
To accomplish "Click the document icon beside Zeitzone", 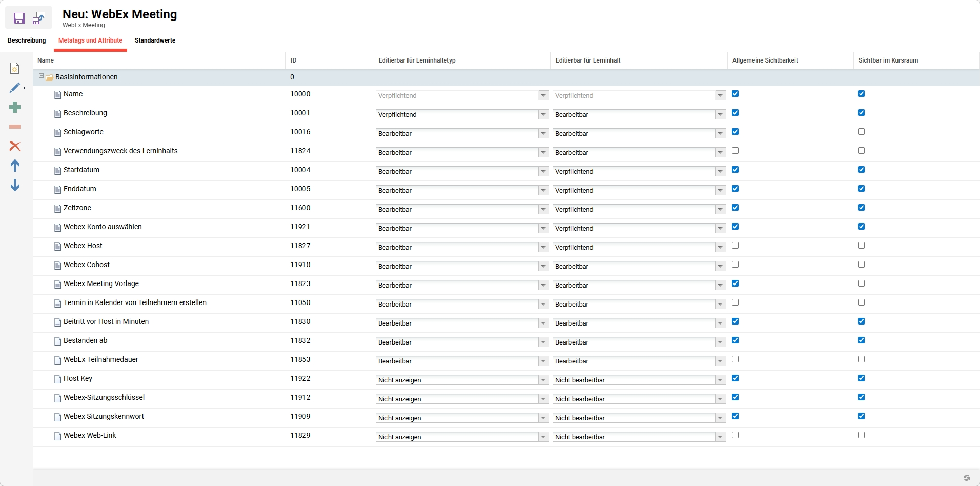I will coord(58,208).
